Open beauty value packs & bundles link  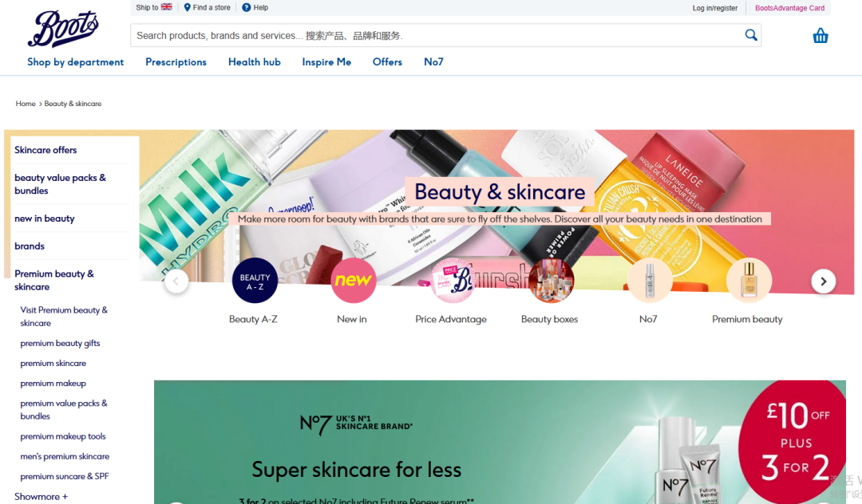(61, 184)
